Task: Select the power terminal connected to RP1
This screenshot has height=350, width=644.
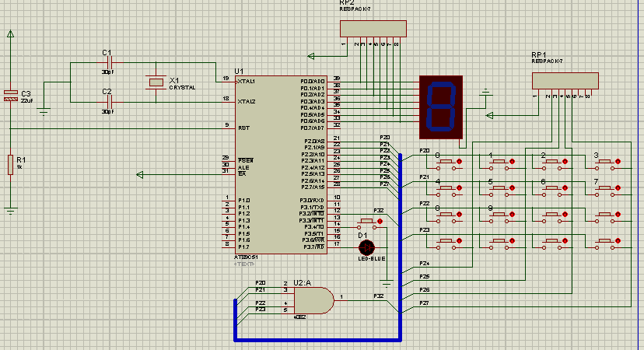Action: pos(489,115)
